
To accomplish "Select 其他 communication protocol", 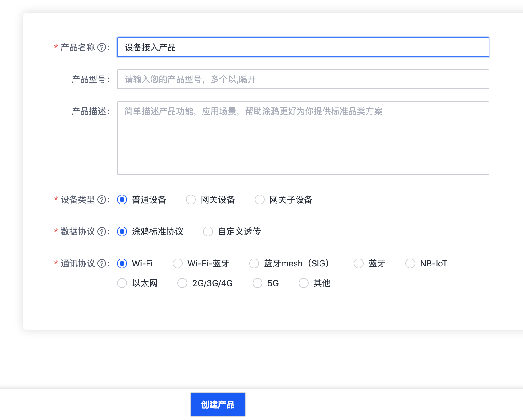I will click(x=304, y=283).
